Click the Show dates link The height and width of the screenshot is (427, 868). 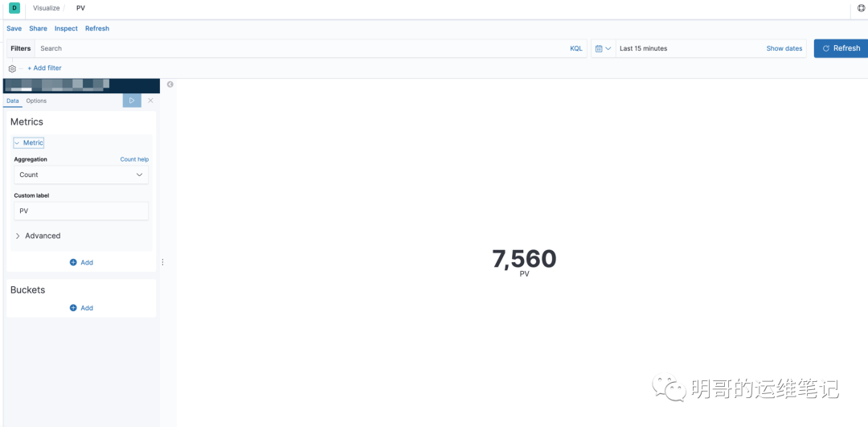coord(784,48)
